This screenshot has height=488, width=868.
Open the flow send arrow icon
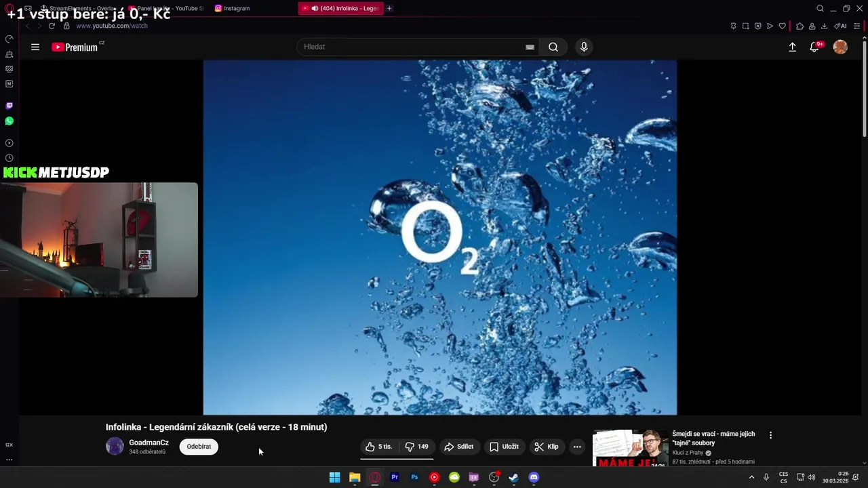pyautogui.click(x=770, y=26)
